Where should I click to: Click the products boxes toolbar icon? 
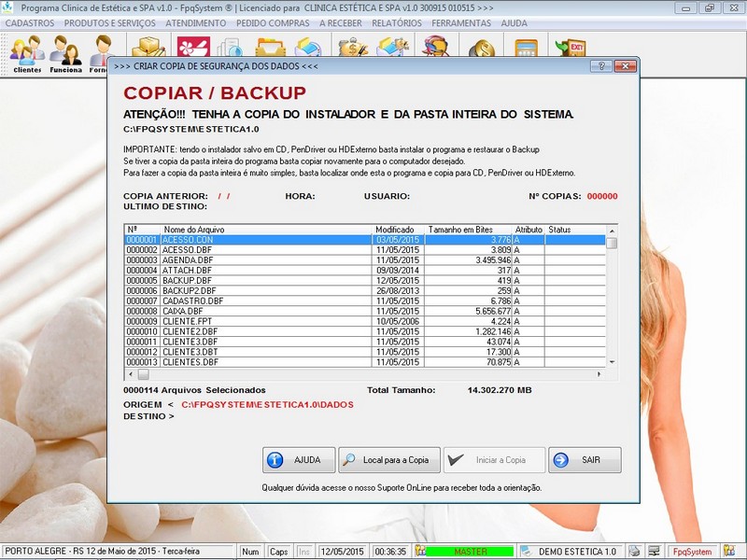(x=148, y=46)
